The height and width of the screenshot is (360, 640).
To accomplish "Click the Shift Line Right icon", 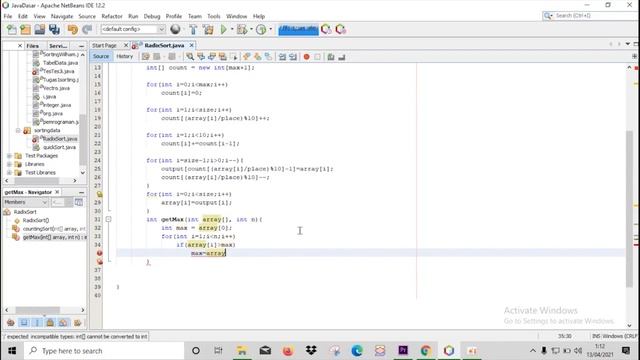I will [293, 57].
